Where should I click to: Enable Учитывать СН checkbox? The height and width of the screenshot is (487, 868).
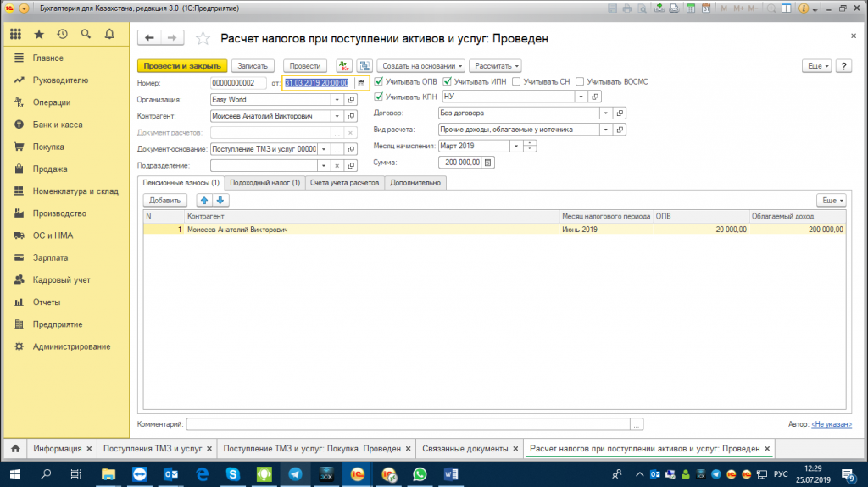(x=516, y=81)
